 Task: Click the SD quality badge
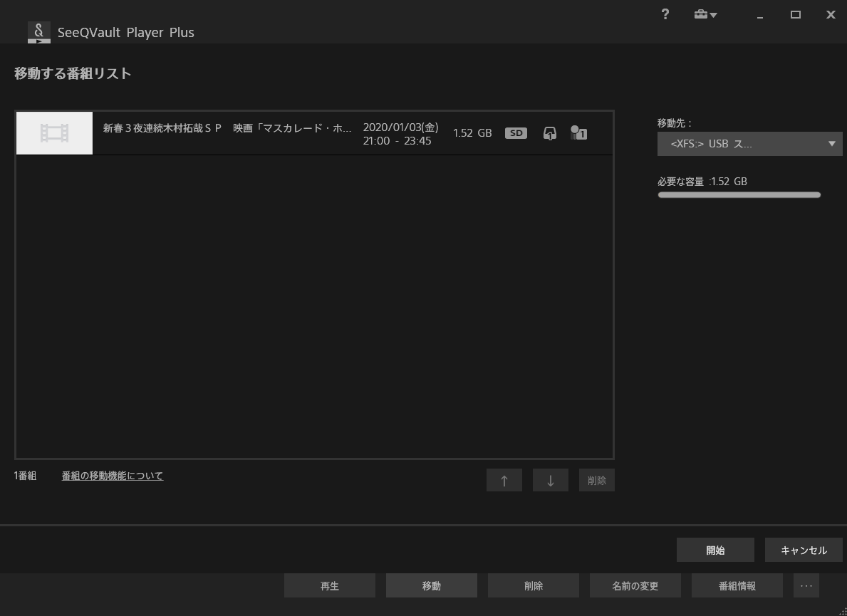point(516,133)
